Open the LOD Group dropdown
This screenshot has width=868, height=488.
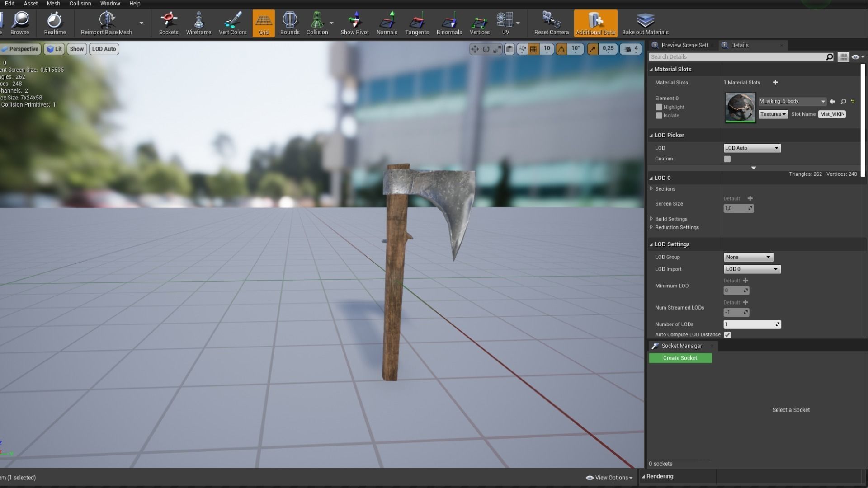click(748, 257)
